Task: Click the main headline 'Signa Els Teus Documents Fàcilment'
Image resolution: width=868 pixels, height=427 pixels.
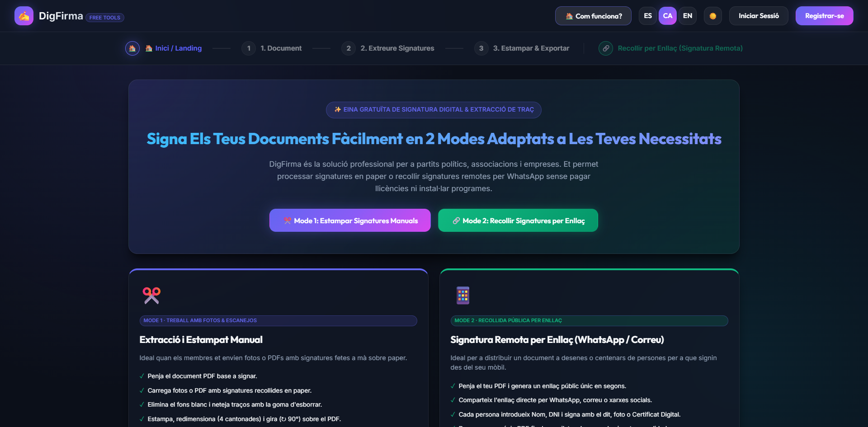Action: (434, 139)
